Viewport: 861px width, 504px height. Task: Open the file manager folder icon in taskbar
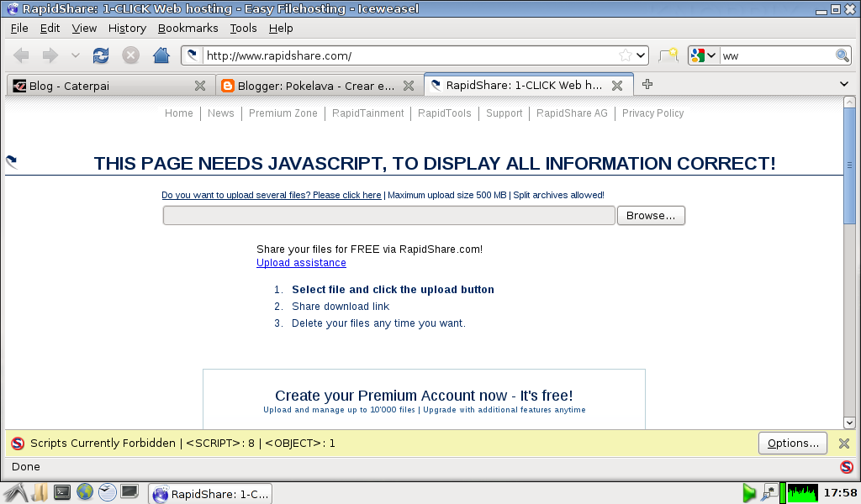40,493
